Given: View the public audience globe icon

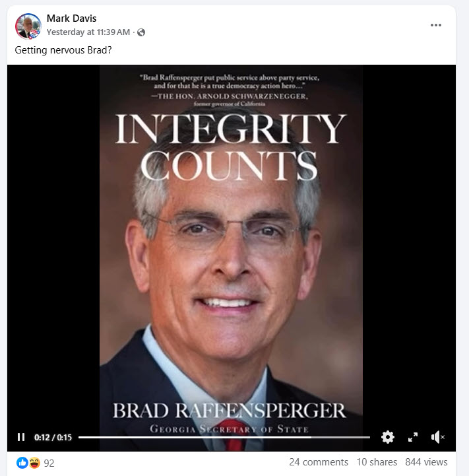Looking at the screenshot, I should [141, 32].
